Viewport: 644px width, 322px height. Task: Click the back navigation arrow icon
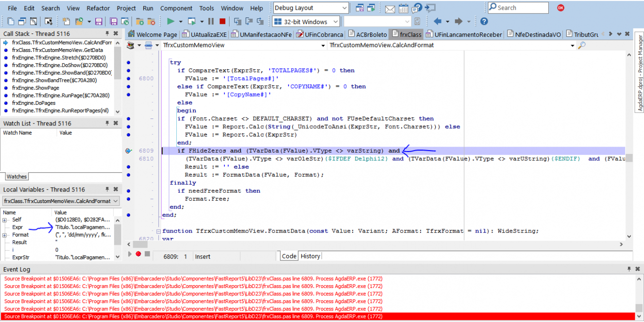click(437, 21)
